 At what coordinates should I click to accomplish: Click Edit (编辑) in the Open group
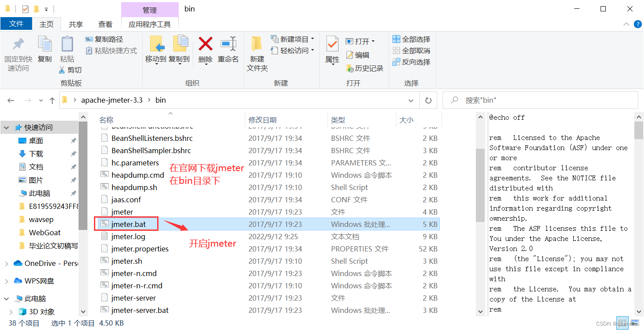pos(357,55)
